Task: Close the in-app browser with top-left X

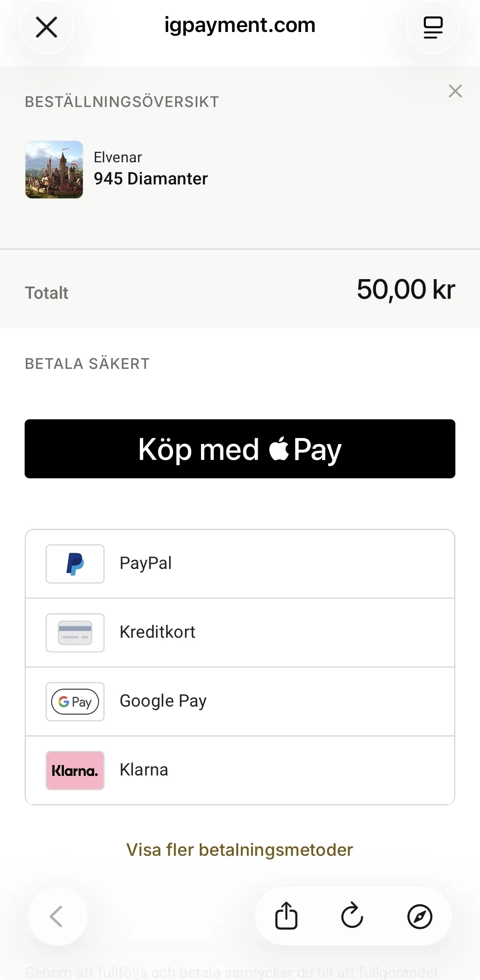Action: point(47,27)
